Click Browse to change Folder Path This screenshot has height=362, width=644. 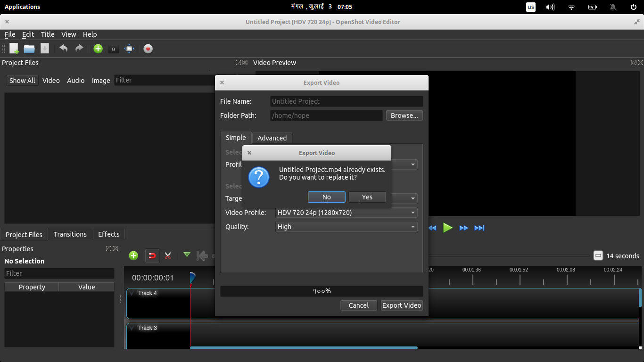point(404,115)
